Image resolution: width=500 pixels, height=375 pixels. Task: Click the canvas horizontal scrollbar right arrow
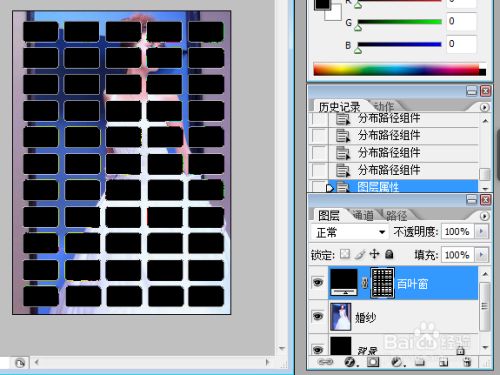tap(267, 362)
